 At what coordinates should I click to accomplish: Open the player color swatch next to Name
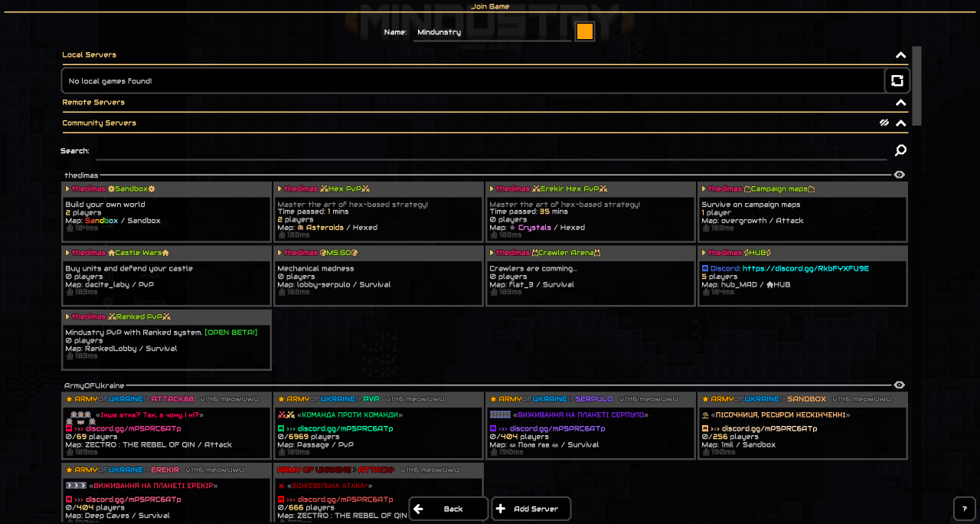tap(584, 31)
